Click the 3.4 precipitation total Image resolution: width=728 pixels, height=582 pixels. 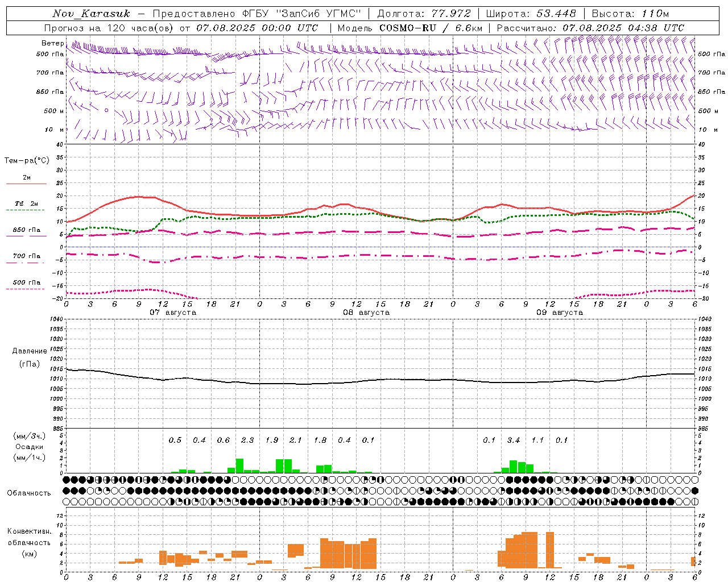click(514, 440)
